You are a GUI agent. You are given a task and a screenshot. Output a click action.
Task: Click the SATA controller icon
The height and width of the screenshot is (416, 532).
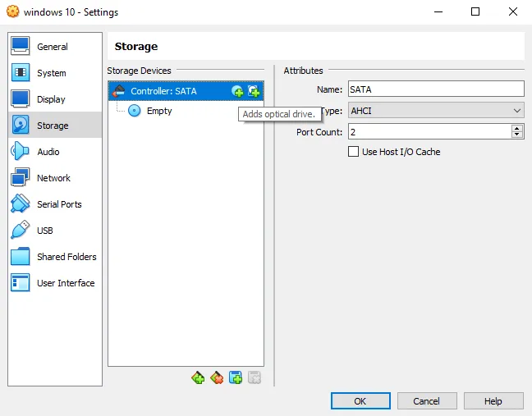click(119, 91)
